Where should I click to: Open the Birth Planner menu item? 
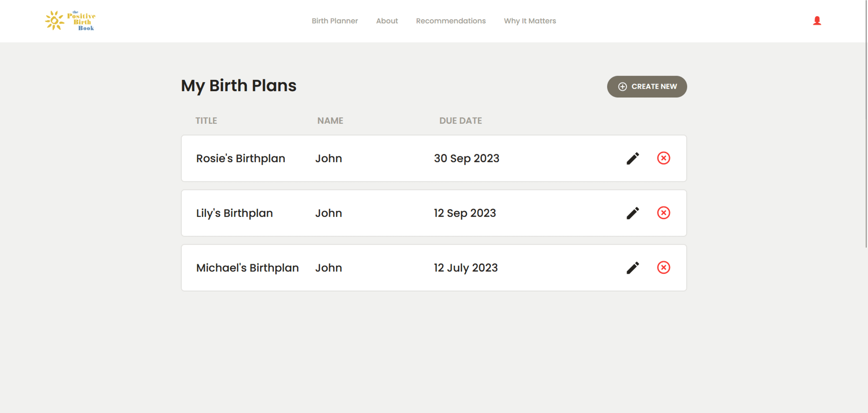coord(334,21)
